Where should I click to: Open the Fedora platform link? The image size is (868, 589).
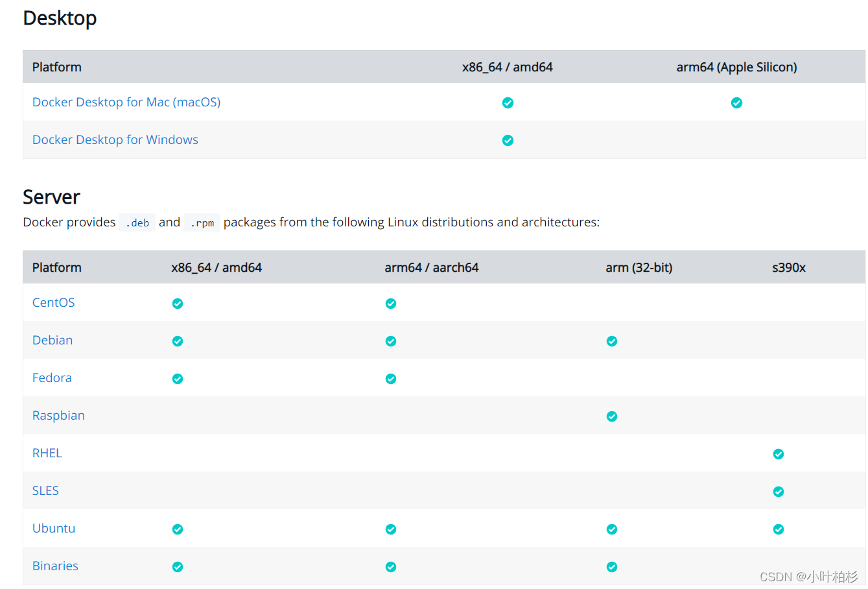tap(52, 378)
